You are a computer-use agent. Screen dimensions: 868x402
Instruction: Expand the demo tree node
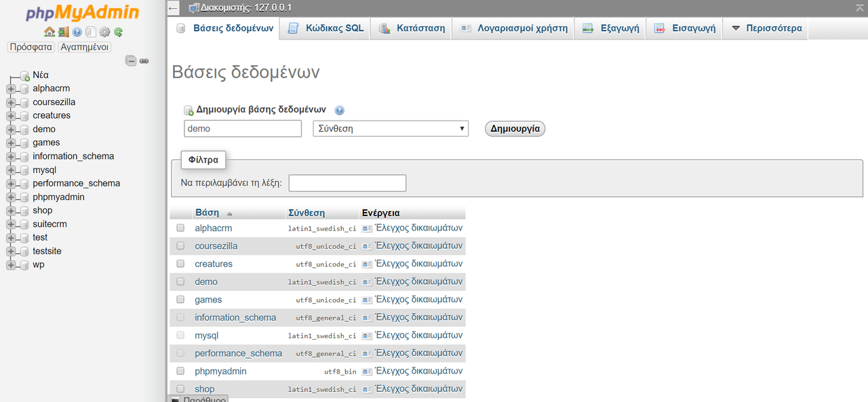pos(11,129)
